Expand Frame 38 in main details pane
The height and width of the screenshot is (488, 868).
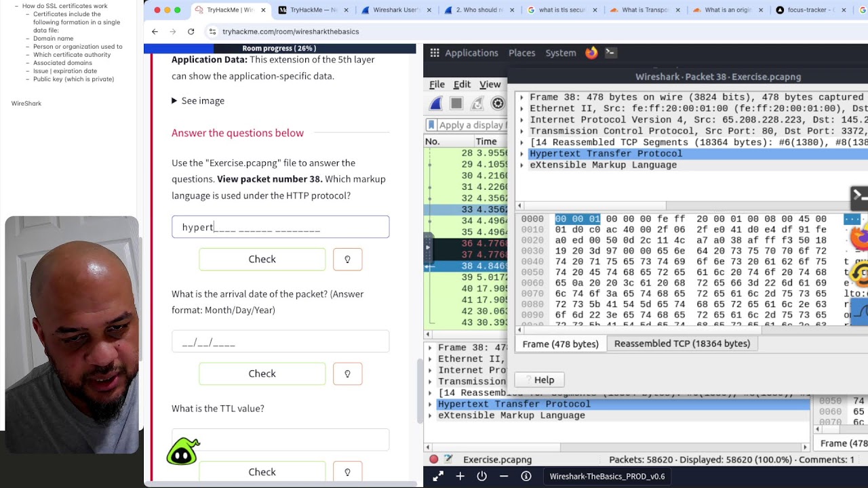(x=430, y=348)
